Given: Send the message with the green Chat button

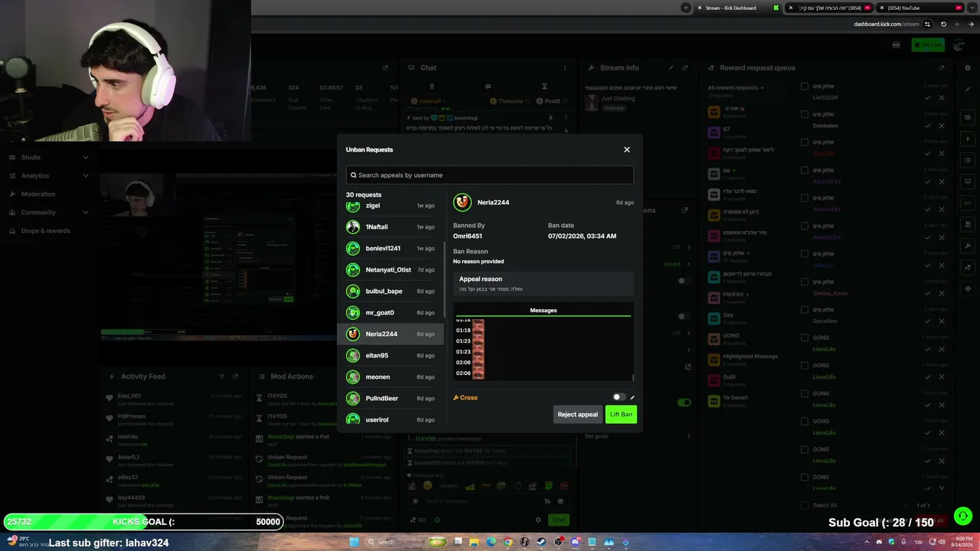Looking at the screenshot, I should (559, 520).
